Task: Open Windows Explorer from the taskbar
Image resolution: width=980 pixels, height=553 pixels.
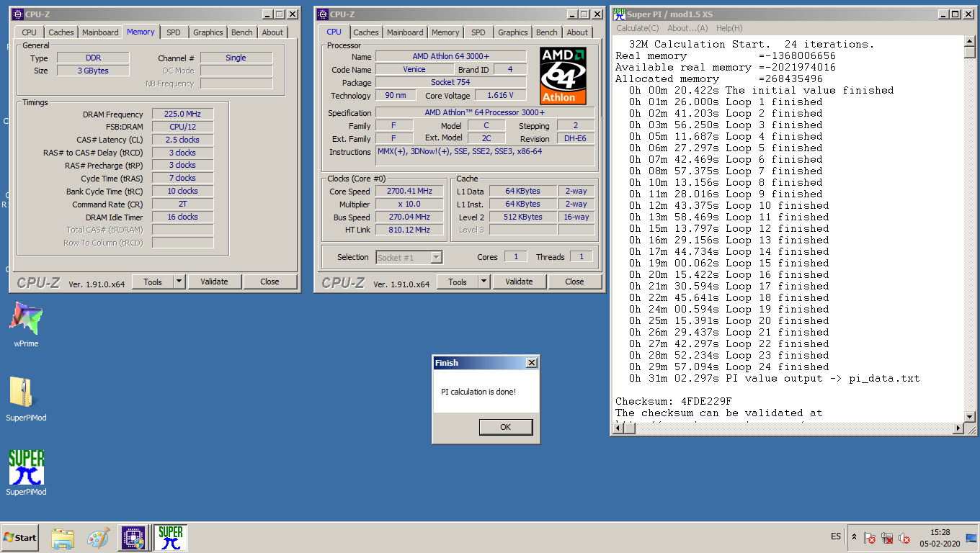Action: coord(63,538)
